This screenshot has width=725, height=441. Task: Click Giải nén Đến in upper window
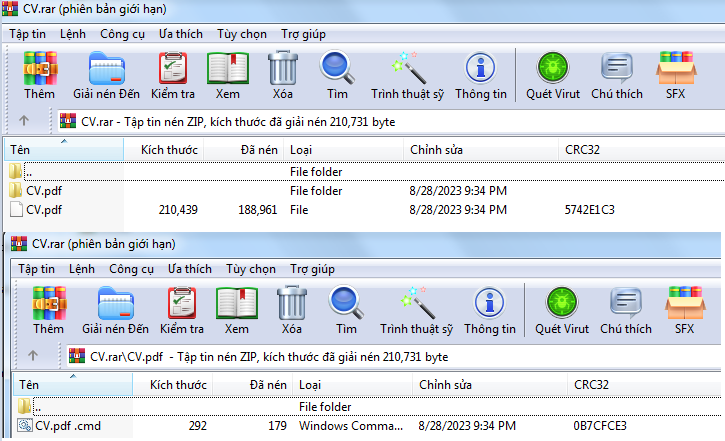[x=106, y=68]
